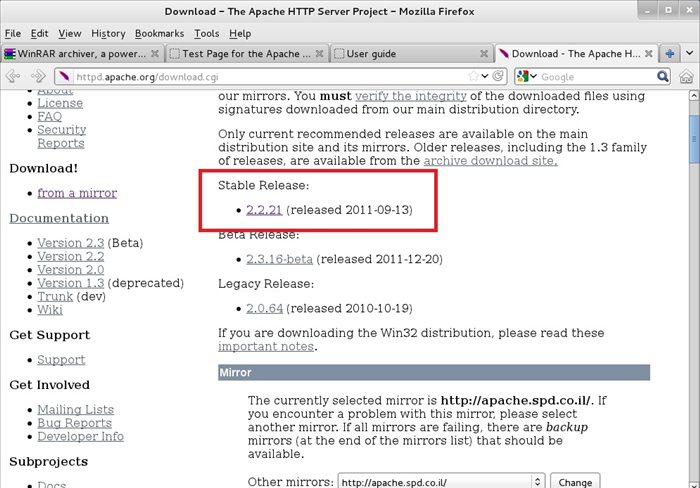Select the Download - The Apache H... tab
Viewport: 700px width, 488px height.
point(576,54)
